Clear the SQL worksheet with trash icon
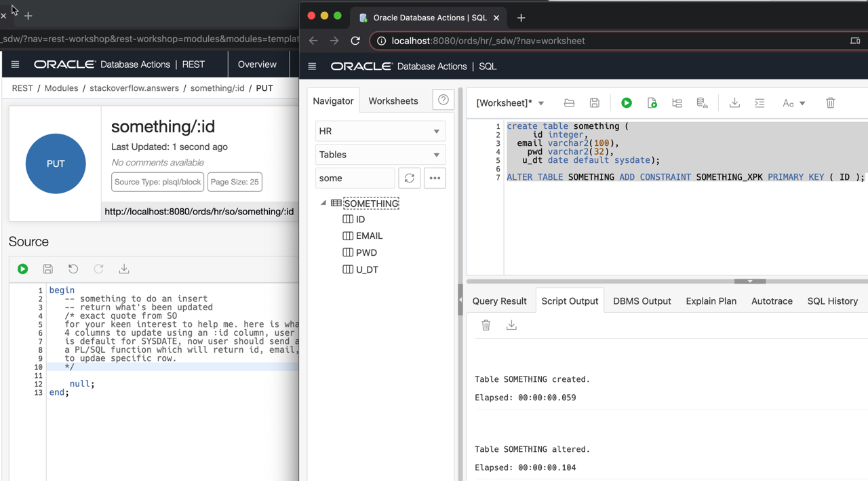This screenshot has width=868, height=481. pyautogui.click(x=830, y=103)
